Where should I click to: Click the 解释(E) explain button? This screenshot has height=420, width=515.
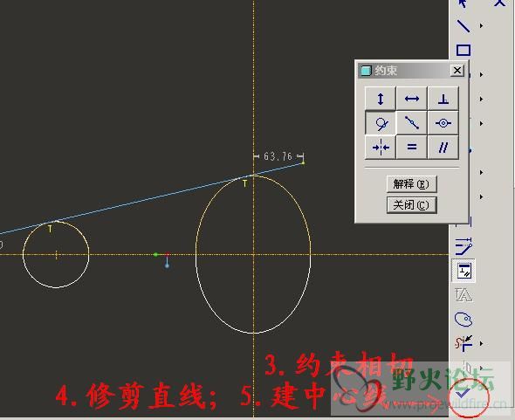tap(411, 184)
